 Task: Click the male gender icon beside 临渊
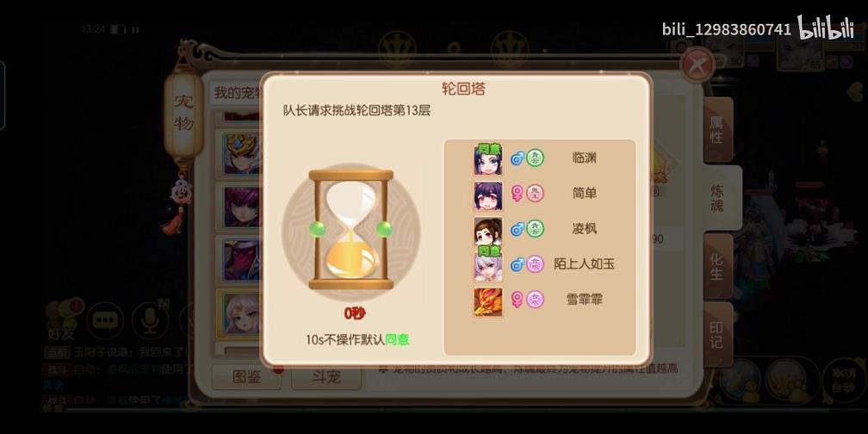click(517, 158)
